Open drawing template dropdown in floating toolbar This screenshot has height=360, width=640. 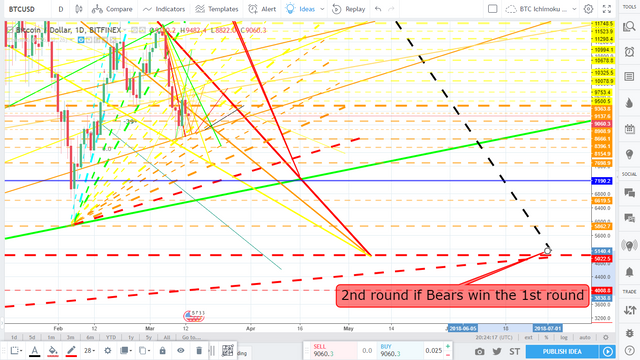click(x=16, y=350)
